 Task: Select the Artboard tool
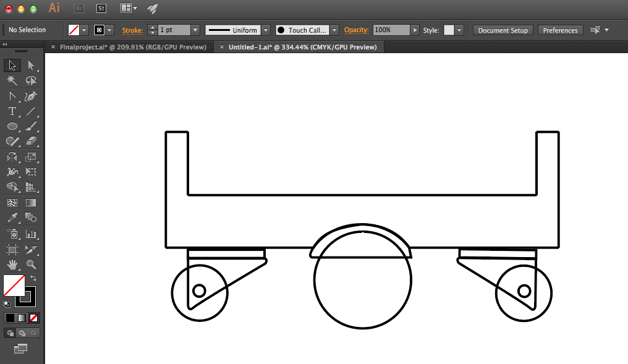12,250
